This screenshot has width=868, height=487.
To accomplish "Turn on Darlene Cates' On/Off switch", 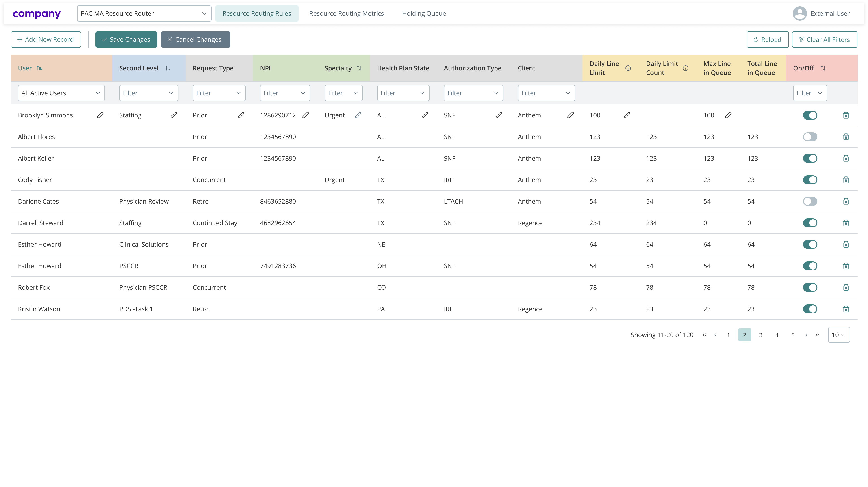I will tap(810, 201).
